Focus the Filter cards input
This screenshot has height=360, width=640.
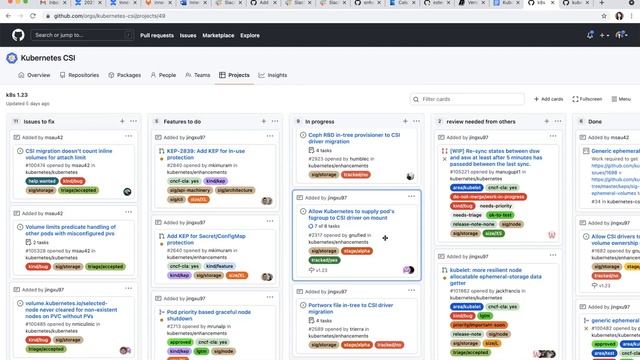467,99
